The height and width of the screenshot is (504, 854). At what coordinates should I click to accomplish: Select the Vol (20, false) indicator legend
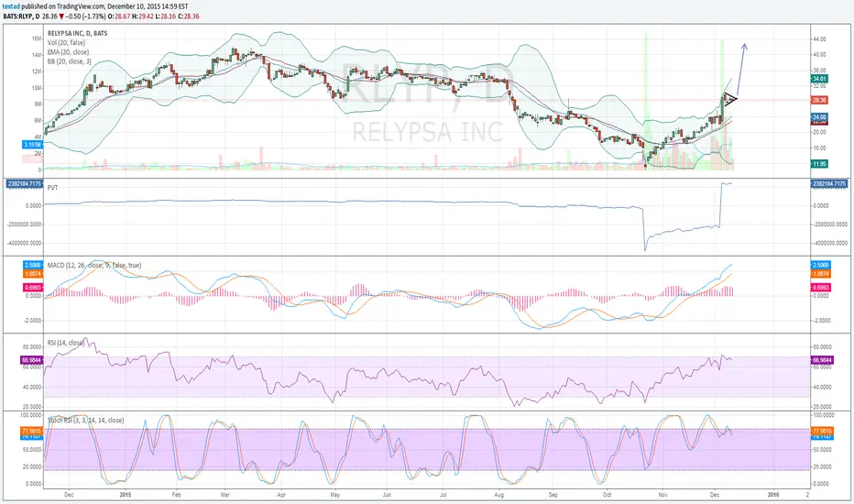67,42
